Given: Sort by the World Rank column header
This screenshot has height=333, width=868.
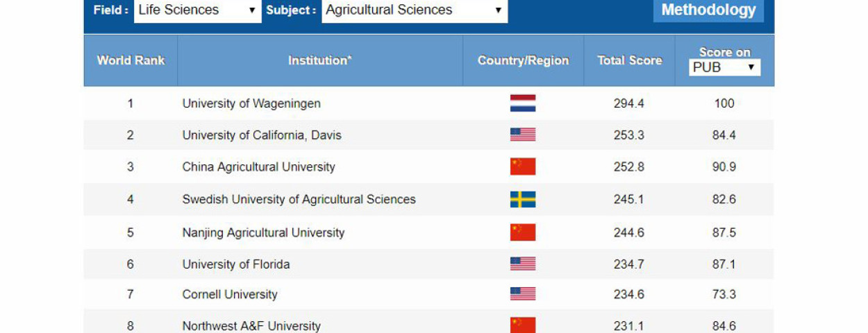Looking at the screenshot, I should (131, 60).
